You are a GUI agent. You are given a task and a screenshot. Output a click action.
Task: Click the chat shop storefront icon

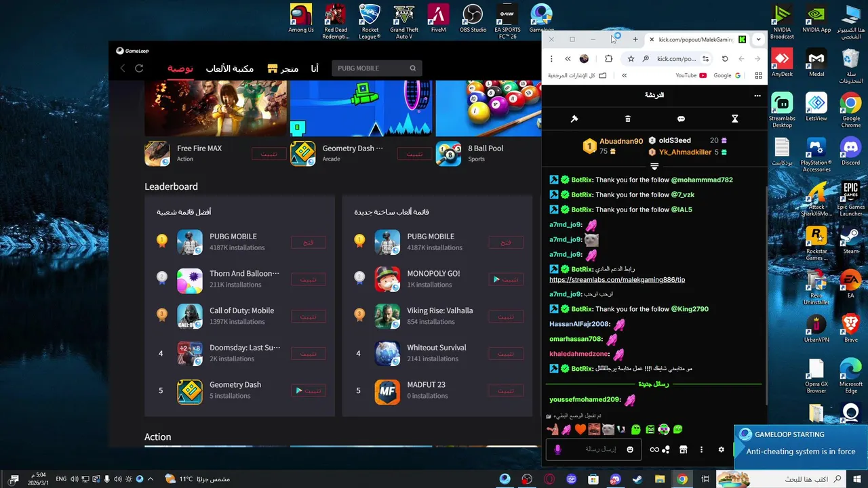point(684,449)
